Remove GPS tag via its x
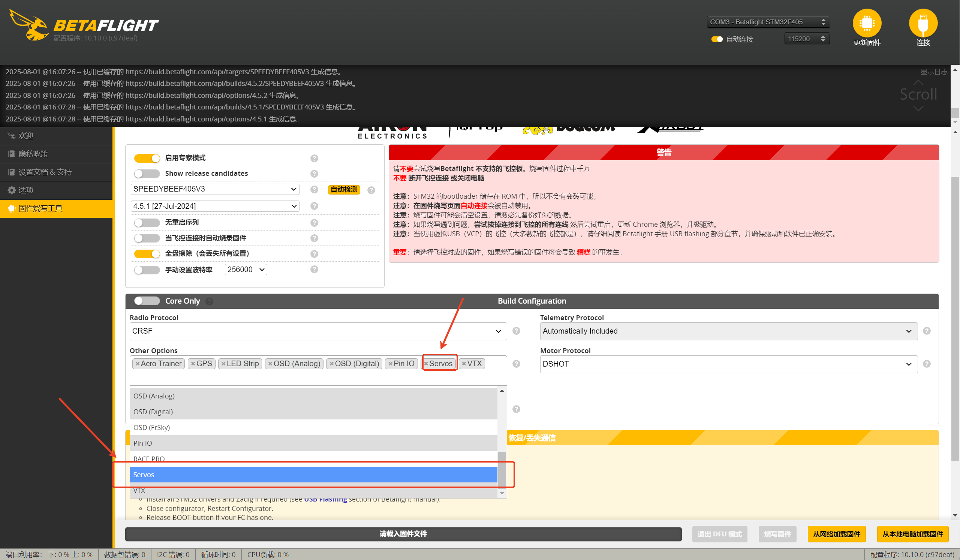The height and width of the screenshot is (560, 960). (193, 364)
